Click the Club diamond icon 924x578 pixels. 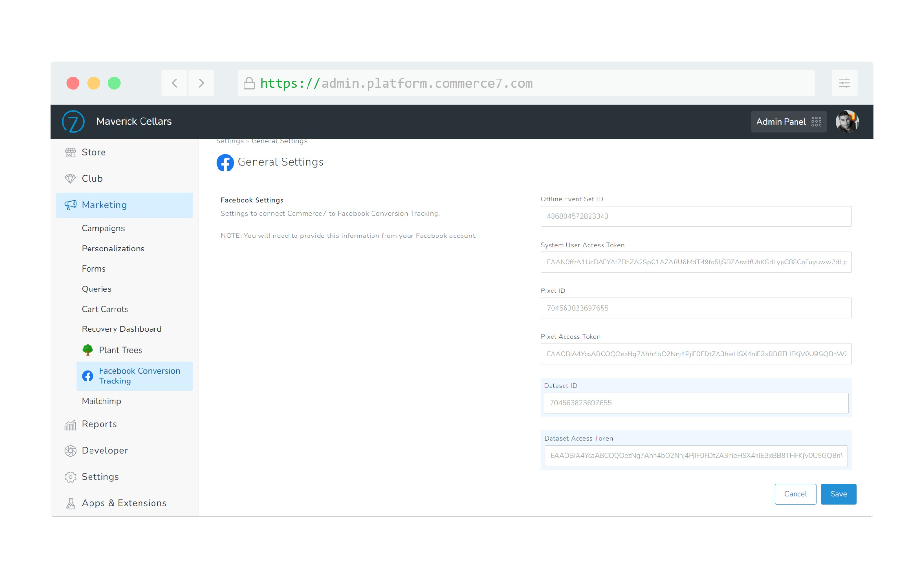70,179
